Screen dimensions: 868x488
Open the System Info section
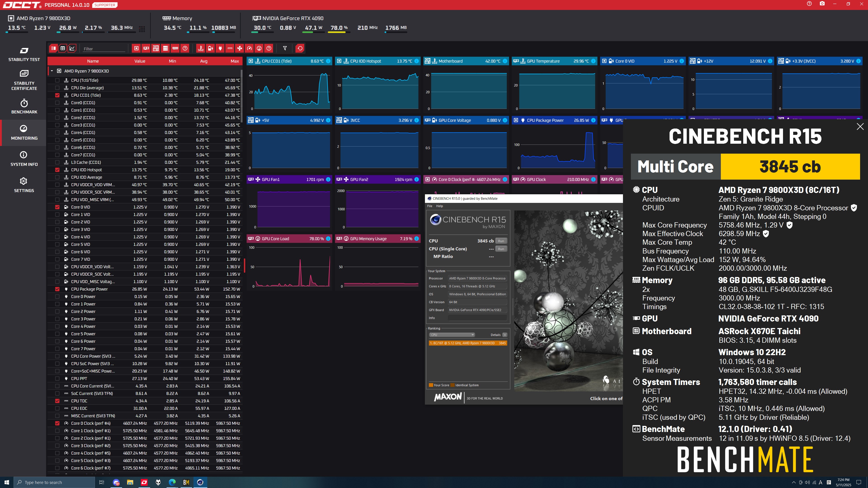pyautogui.click(x=24, y=159)
